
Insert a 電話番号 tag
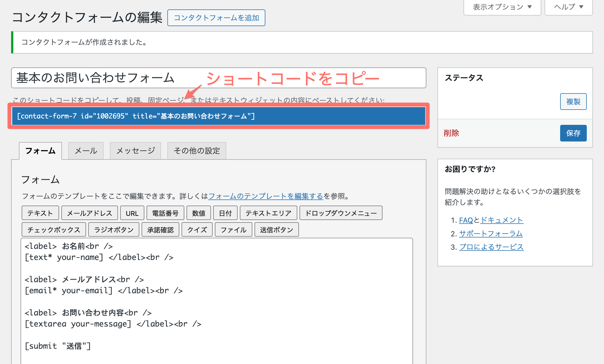point(165,213)
